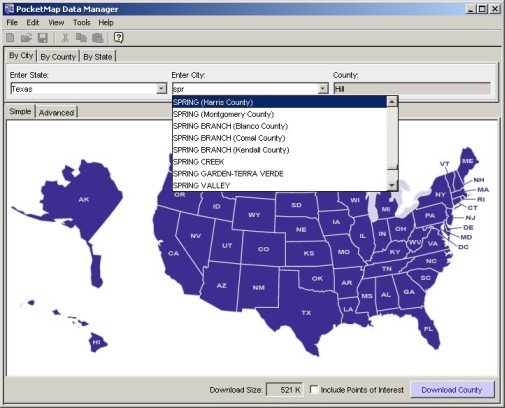
Task: Expand the Enter State dropdown arrow
Action: pyautogui.click(x=161, y=89)
